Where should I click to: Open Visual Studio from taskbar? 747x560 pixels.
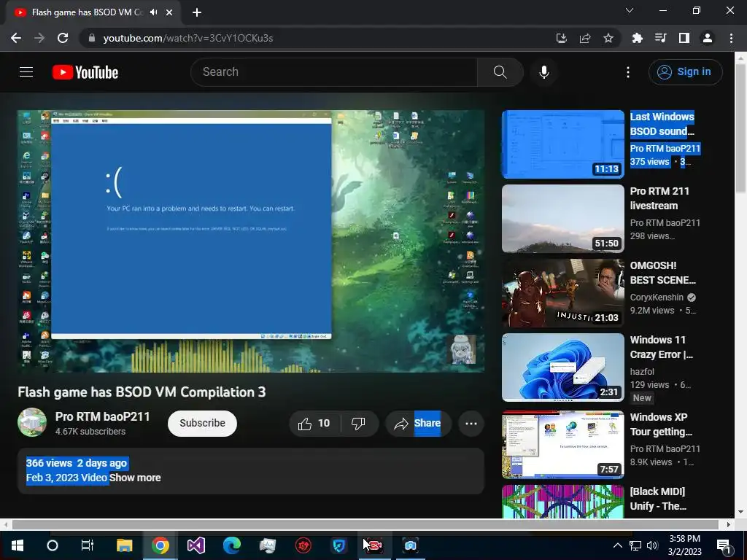(196, 545)
